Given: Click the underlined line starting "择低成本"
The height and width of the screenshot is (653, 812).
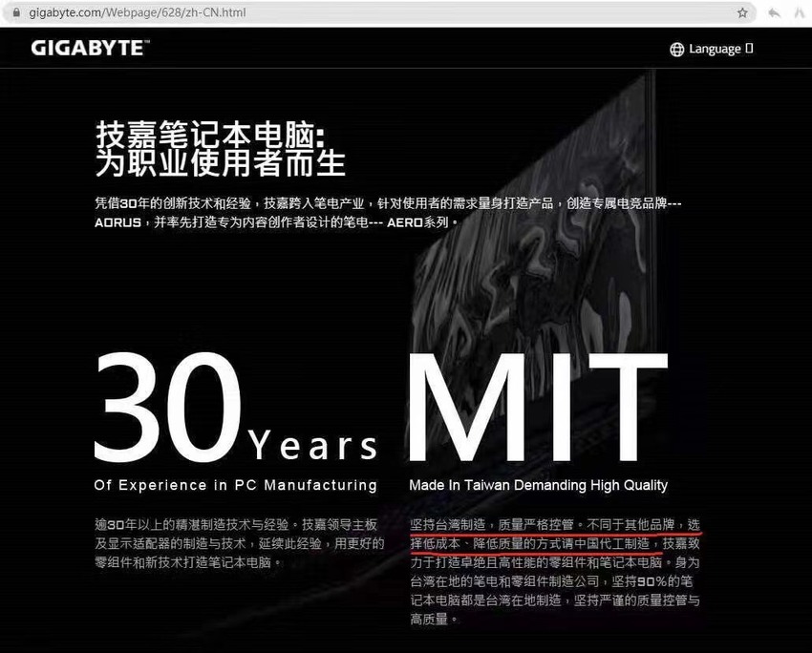Looking at the screenshot, I should (x=555, y=543).
